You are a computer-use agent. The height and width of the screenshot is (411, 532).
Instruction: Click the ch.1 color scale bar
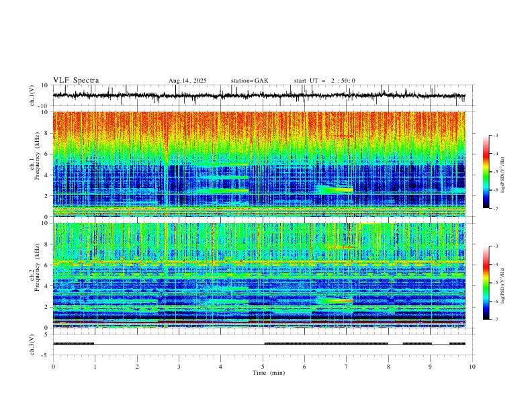pyautogui.click(x=486, y=172)
